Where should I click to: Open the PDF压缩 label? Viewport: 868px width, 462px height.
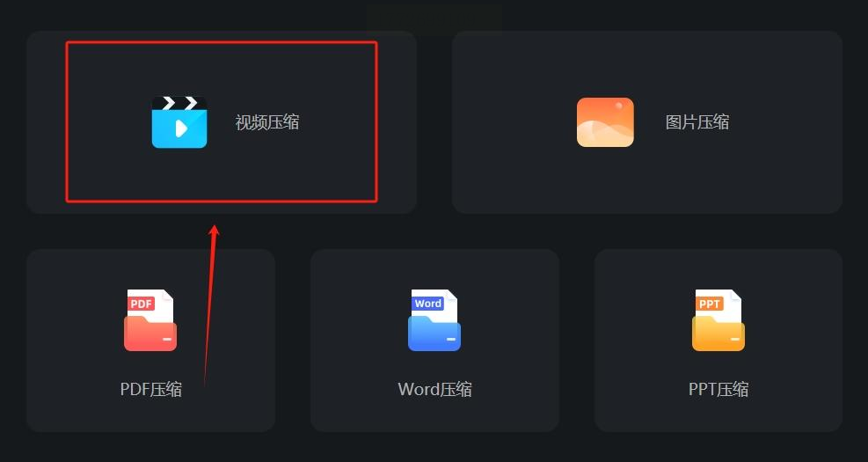point(150,390)
